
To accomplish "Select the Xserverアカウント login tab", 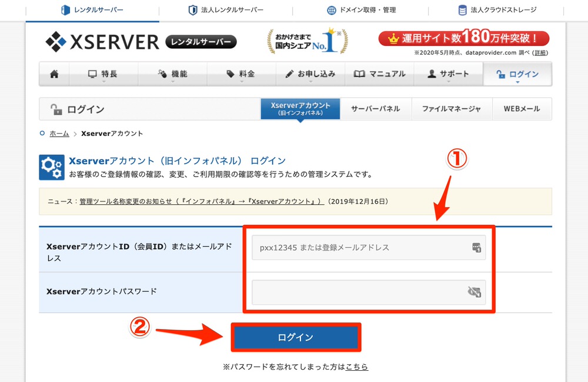I will 300,109.
